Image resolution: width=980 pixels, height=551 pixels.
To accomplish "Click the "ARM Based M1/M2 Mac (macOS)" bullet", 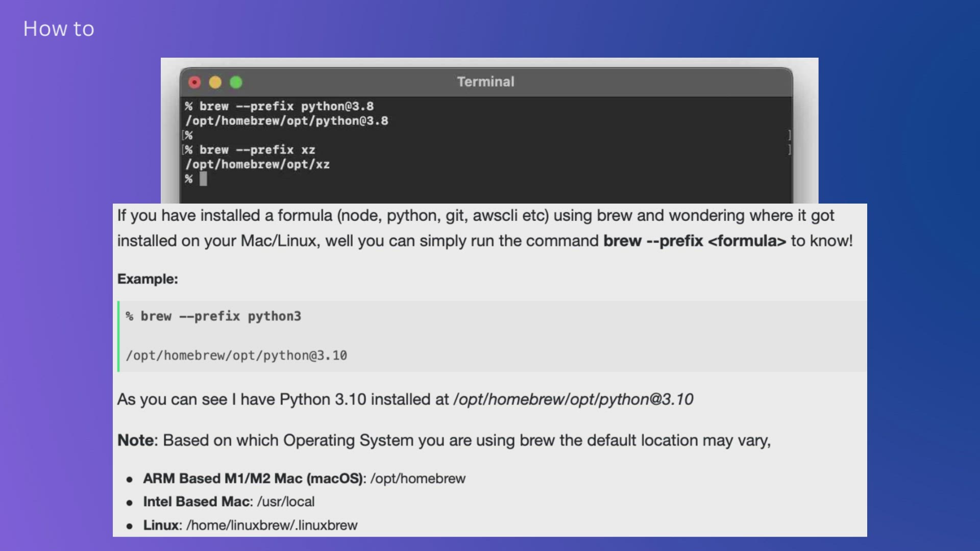I will click(x=253, y=479).
